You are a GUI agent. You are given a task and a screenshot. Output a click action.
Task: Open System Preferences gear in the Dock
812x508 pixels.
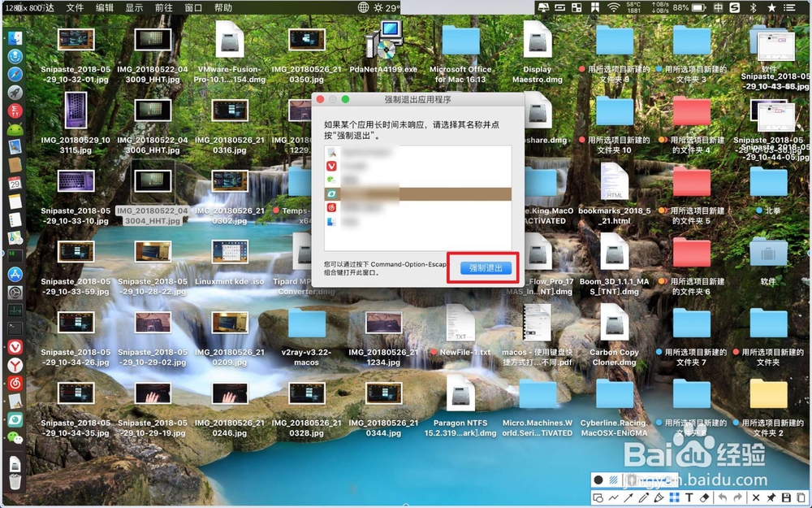[15, 293]
